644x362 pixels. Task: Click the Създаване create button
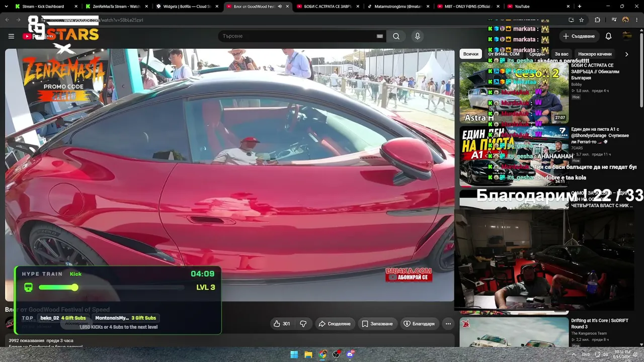(x=579, y=36)
